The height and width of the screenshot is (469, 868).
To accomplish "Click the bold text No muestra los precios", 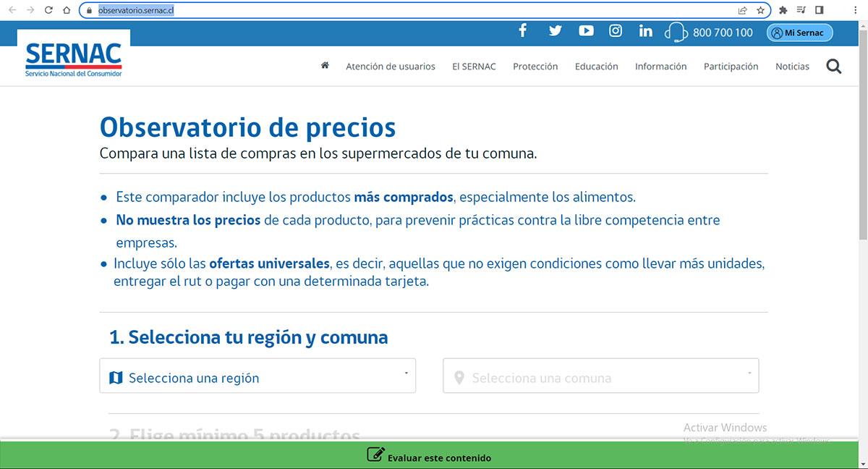I will (x=188, y=220).
